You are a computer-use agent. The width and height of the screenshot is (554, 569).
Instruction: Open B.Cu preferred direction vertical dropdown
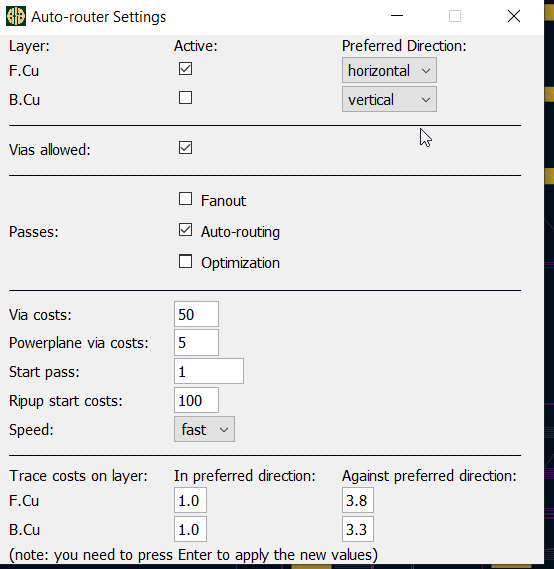pos(389,99)
